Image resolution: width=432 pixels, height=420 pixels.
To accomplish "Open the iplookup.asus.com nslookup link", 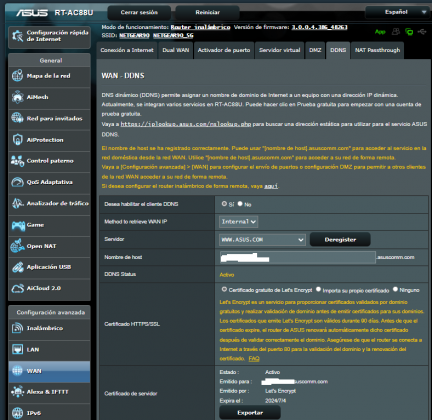I will 186,124.
